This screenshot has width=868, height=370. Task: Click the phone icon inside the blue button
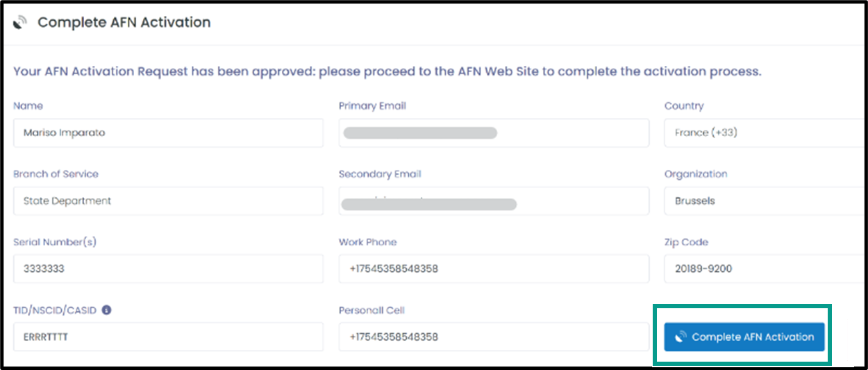point(681,337)
